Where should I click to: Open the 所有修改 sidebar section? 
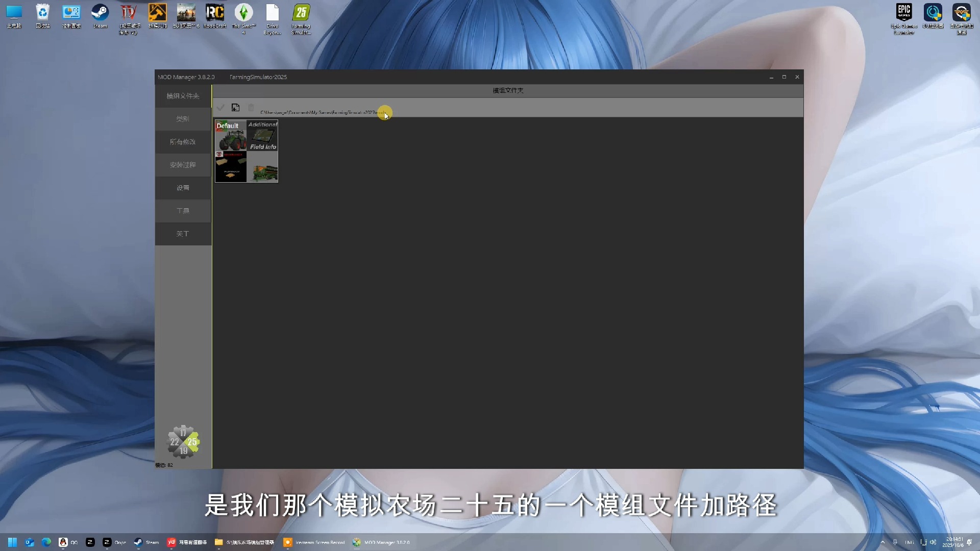183,142
